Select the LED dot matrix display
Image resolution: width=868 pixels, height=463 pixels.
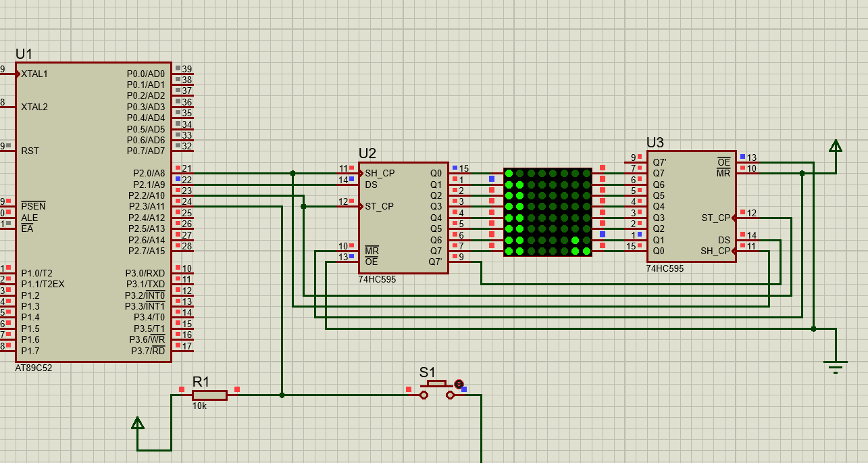pyautogui.click(x=548, y=212)
